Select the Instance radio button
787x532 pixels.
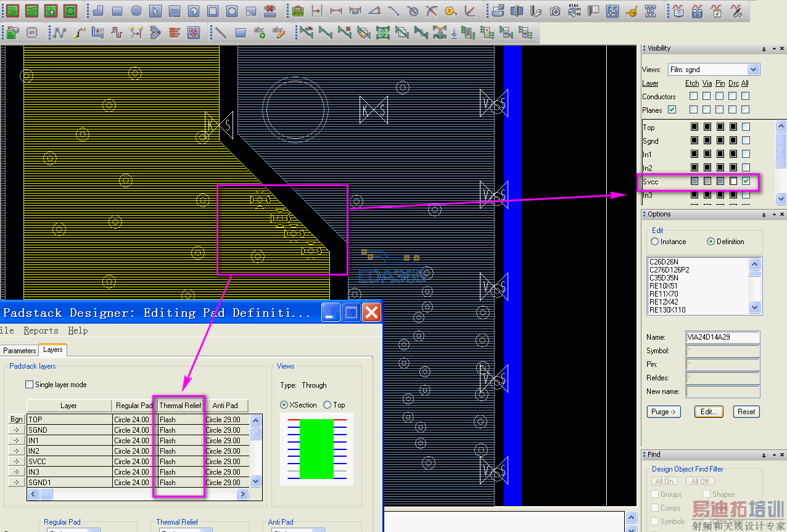tap(654, 242)
